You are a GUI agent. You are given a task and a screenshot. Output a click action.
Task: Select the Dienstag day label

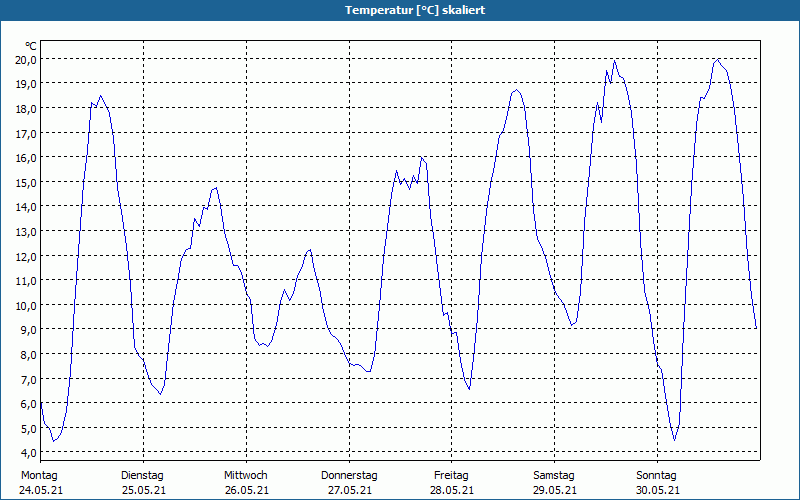(142, 476)
